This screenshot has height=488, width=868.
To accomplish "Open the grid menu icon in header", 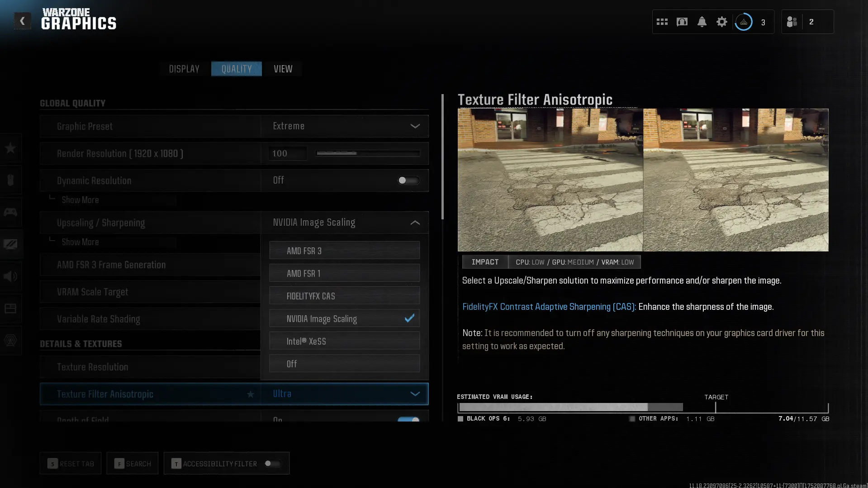I will click(x=662, y=22).
